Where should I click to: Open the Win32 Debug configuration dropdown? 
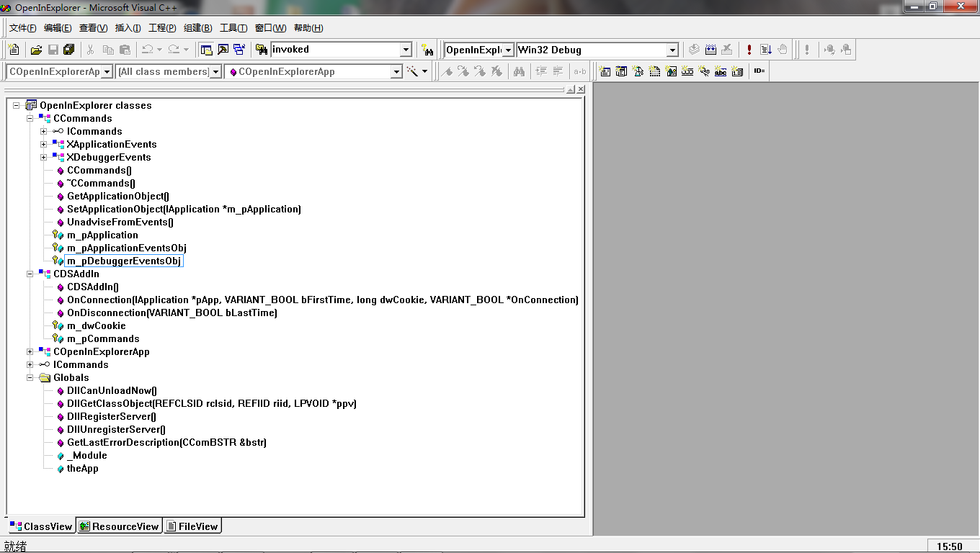(672, 50)
